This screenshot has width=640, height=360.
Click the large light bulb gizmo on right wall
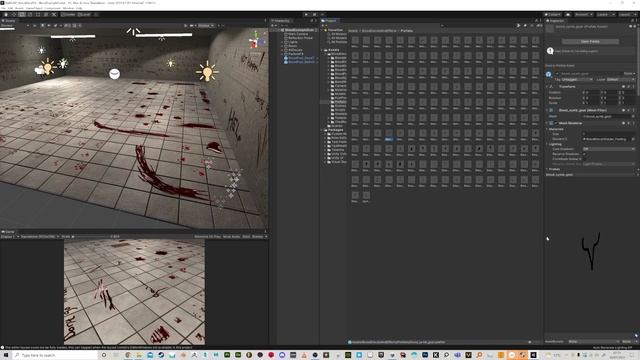(207, 71)
